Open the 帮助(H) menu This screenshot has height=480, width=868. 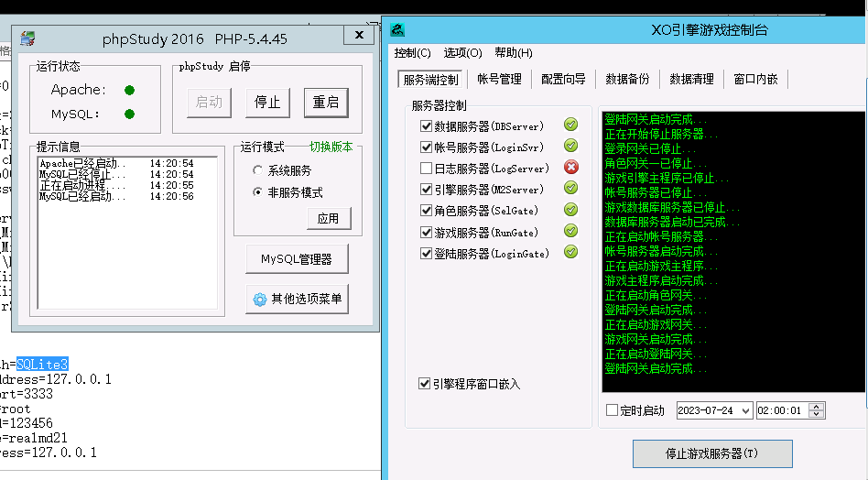[514, 53]
